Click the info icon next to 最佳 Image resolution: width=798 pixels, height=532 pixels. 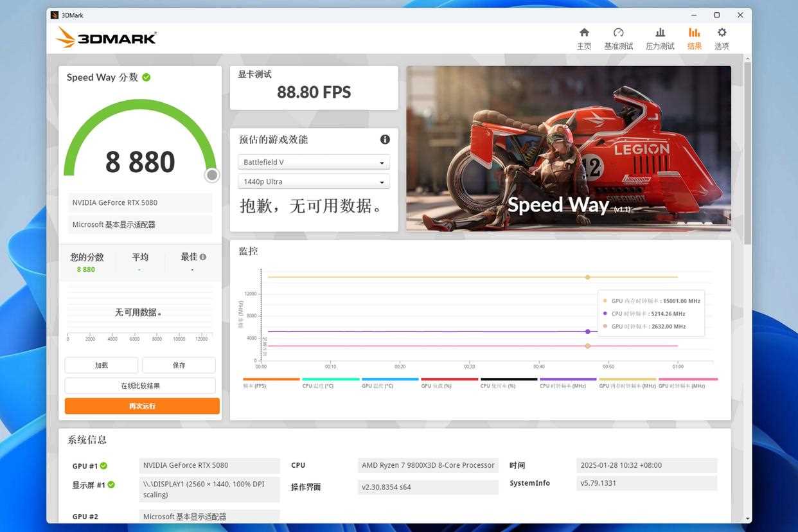[203, 257]
